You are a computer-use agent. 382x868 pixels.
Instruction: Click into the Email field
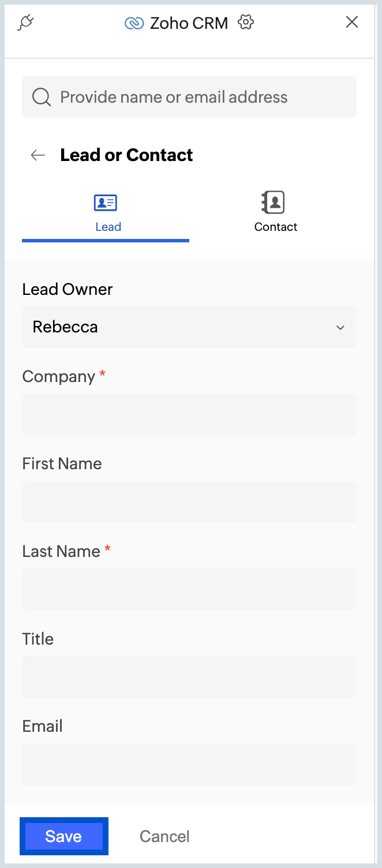pyautogui.click(x=189, y=764)
